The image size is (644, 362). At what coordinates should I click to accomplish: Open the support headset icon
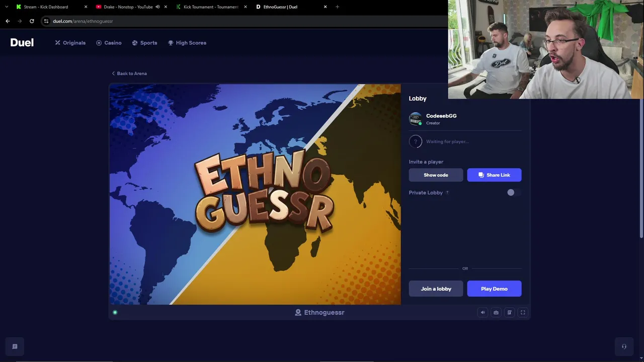[x=624, y=346]
